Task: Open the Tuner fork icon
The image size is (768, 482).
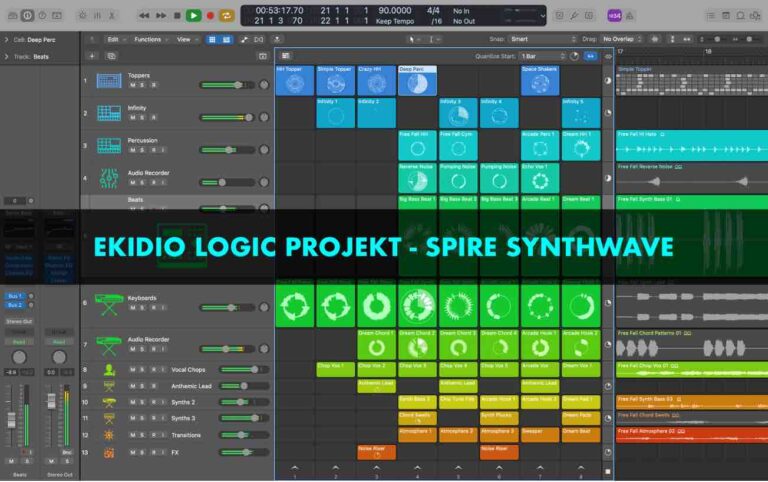Action: tap(574, 16)
